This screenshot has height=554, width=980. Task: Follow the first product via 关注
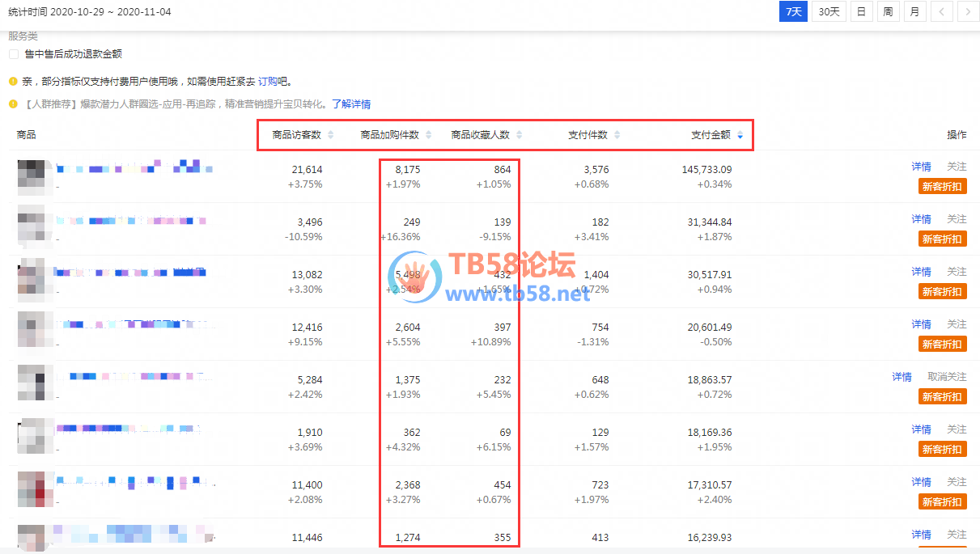tap(957, 167)
